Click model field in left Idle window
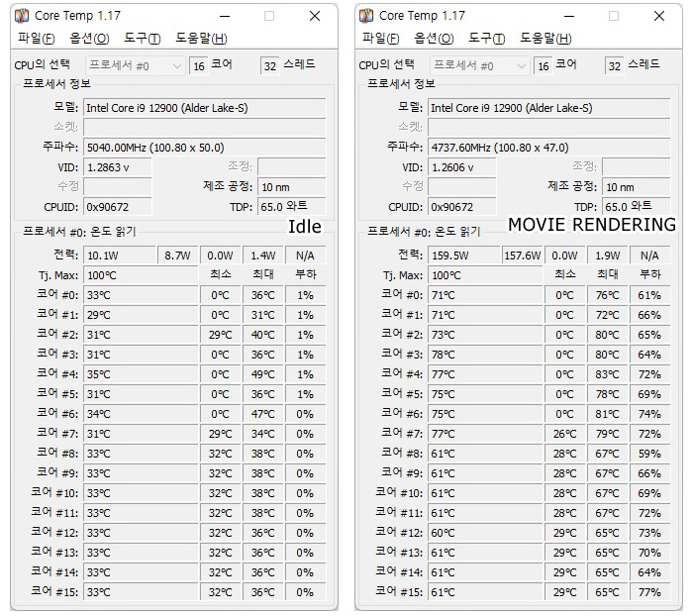Viewport: 693px width, 616px height. [x=205, y=108]
